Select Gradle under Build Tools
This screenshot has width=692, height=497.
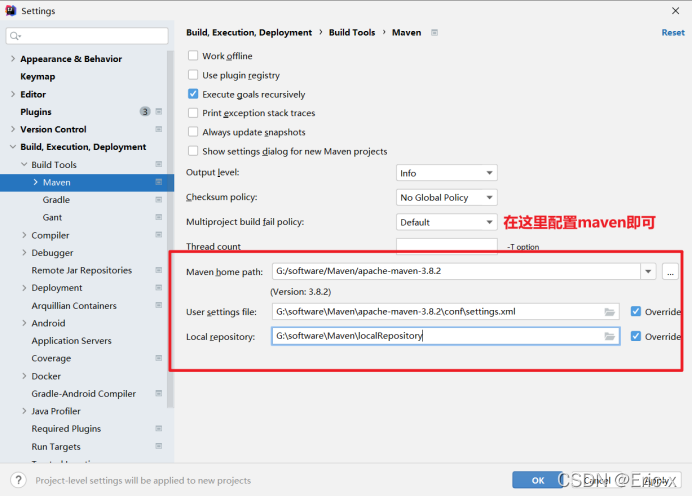click(56, 200)
